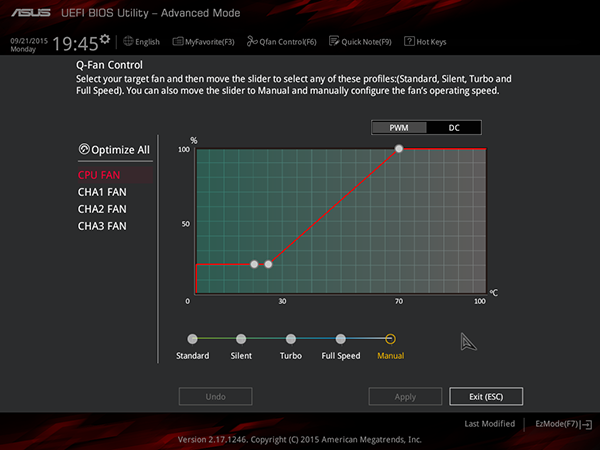Exit Q-Fan Control with Exit (ESC)
The width and height of the screenshot is (600, 450).
[x=486, y=396]
